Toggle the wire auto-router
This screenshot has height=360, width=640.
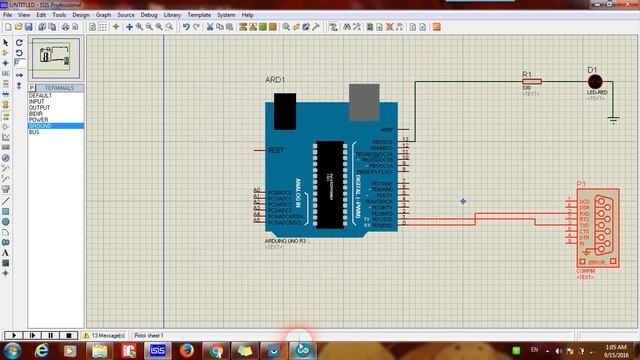pos(333,27)
